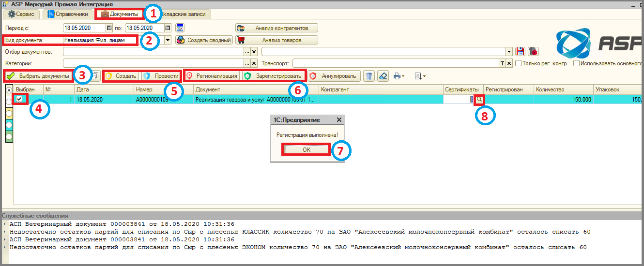Click Выбрать документы with green checkmark
Screen dimensions: 644x266
coord(38,76)
